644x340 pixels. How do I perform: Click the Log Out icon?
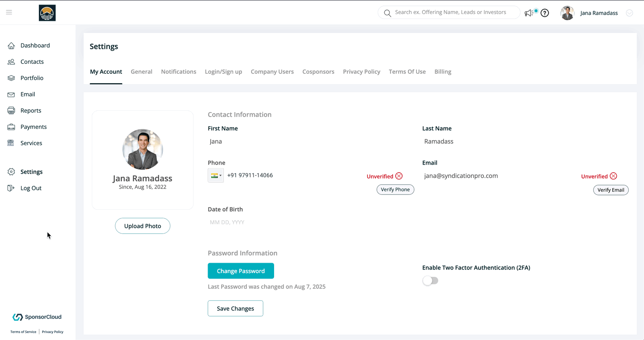point(11,188)
